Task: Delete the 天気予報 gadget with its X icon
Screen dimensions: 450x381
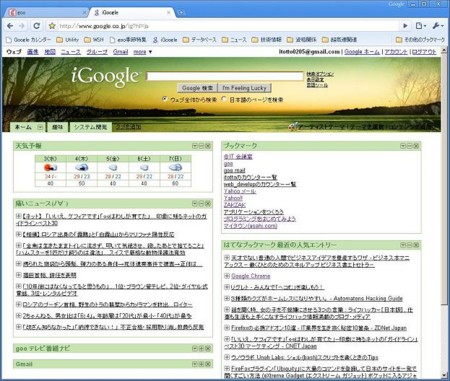Action: coord(208,146)
